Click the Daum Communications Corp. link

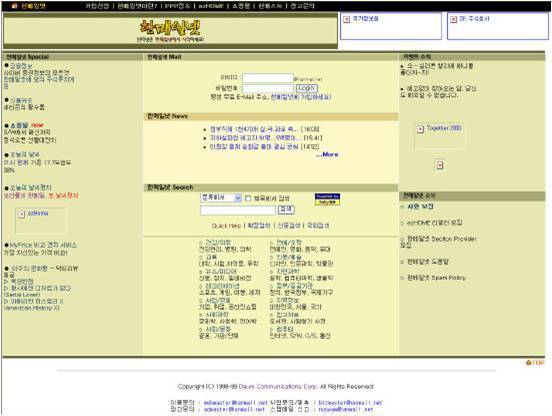click(x=278, y=386)
